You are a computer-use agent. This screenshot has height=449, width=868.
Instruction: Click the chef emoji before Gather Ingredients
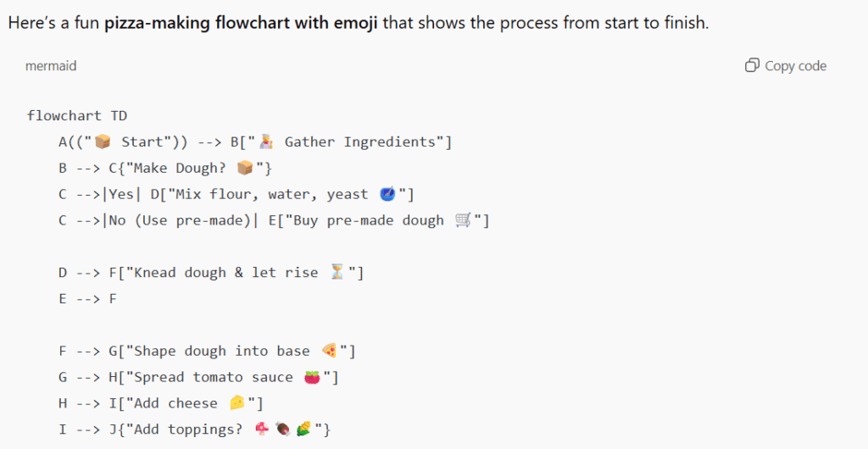(x=266, y=141)
